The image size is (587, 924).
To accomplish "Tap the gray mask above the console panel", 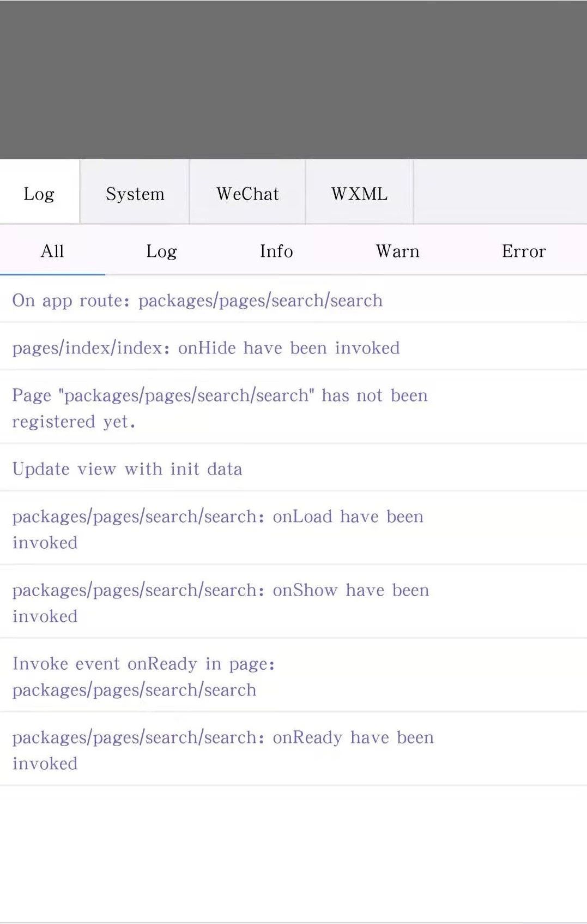I will [x=293, y=80].
